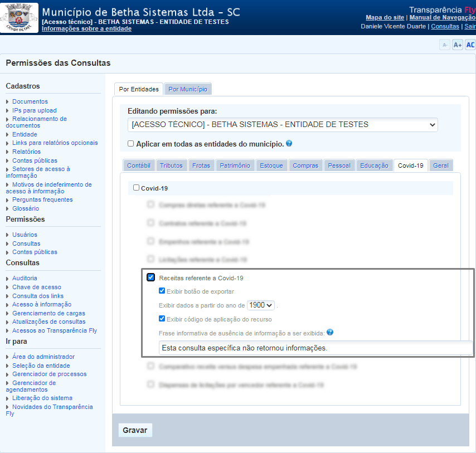This screenshot has width=476, height=453.
Task: Select the Pessoal tab
Action: pyautogui.click(x=339, y=165)
